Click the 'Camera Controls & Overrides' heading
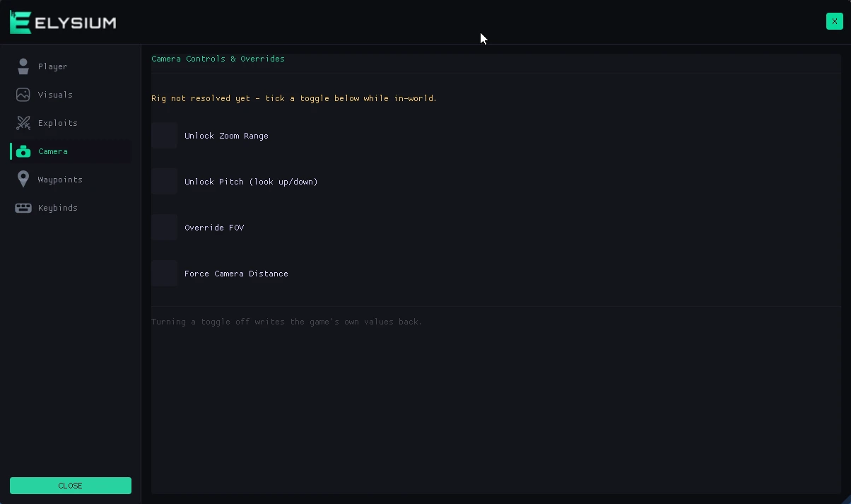The width and height of the screenshot is (851, 504). pyautogui.click(x=218, y=59)
